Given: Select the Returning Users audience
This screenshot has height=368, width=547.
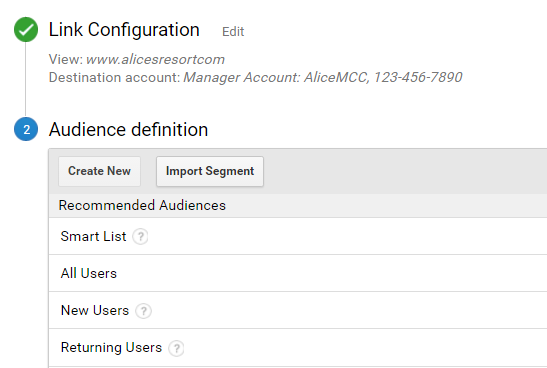Looking at the screenshot, I should [x=298, y=347].
